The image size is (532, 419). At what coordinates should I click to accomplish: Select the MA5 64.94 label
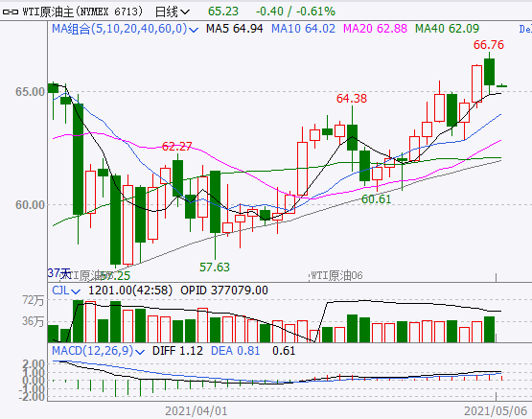point(235,29)
